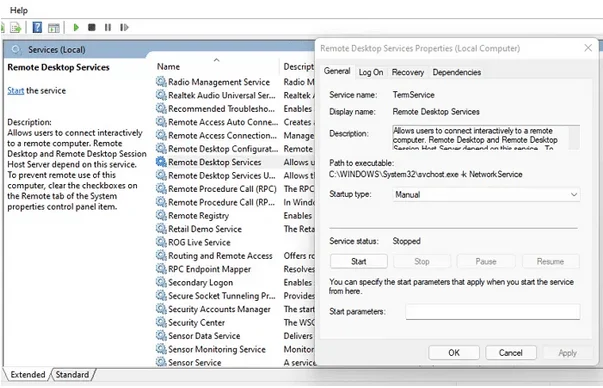Click the Pause button in properties dialog
This screenshot has width=603, height=388.
pos(486,261)
